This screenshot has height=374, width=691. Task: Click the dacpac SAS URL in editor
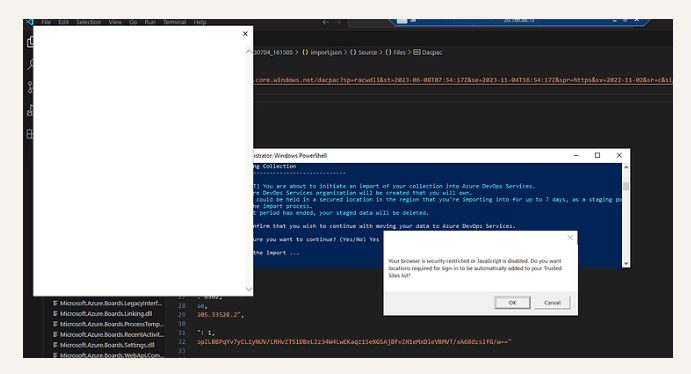point(463,80)
